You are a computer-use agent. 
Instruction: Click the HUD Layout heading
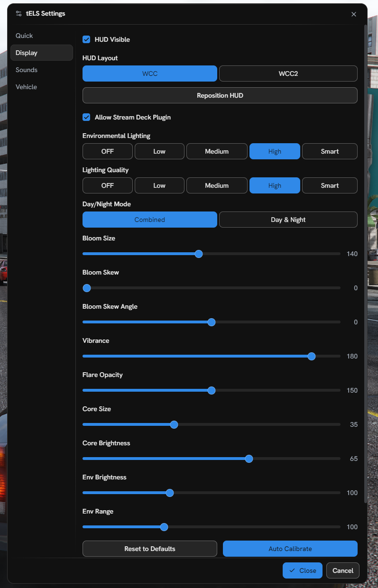[x=100, y=58]
